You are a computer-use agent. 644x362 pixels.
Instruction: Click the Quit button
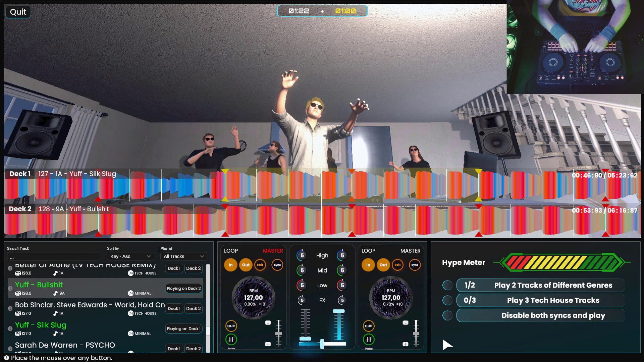coord(18,12)
